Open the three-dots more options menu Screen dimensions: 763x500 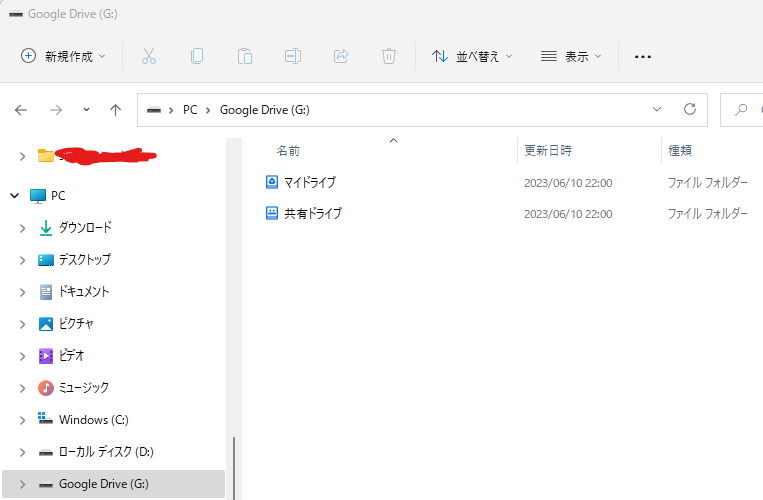point(643,57)
